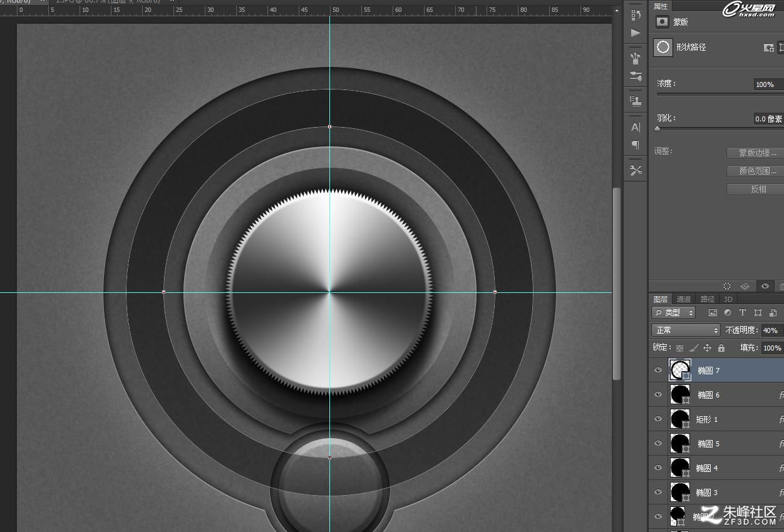This screenshot has width=784, height=532.
Task: Click the add pixel mask icon
Action: coord(769,48)
